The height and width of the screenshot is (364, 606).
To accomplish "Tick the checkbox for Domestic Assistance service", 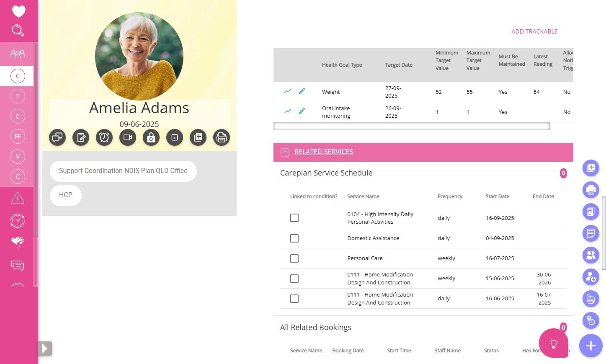I will click(294, 238).
